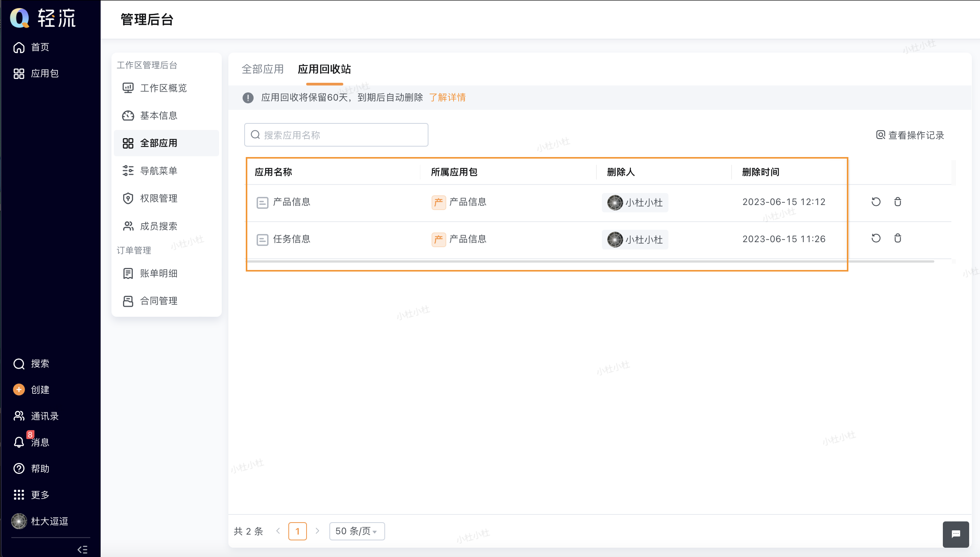Go to next page arrow

317,531
